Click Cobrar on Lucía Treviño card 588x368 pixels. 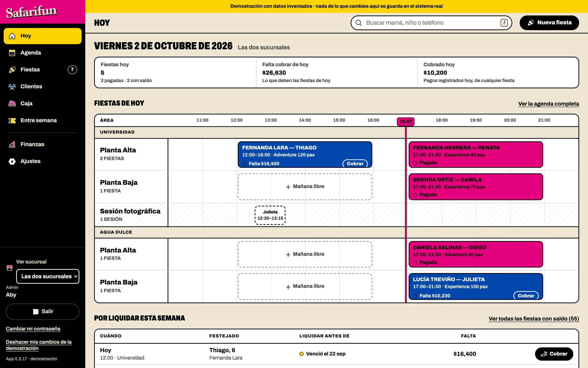pyautogui.click(x=526, y=296)
